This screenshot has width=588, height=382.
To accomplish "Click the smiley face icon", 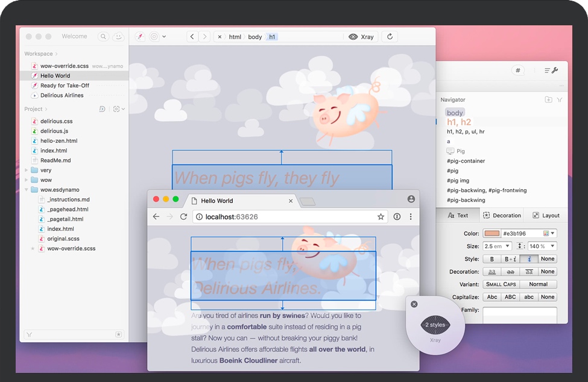I will (x=118, y=37).
